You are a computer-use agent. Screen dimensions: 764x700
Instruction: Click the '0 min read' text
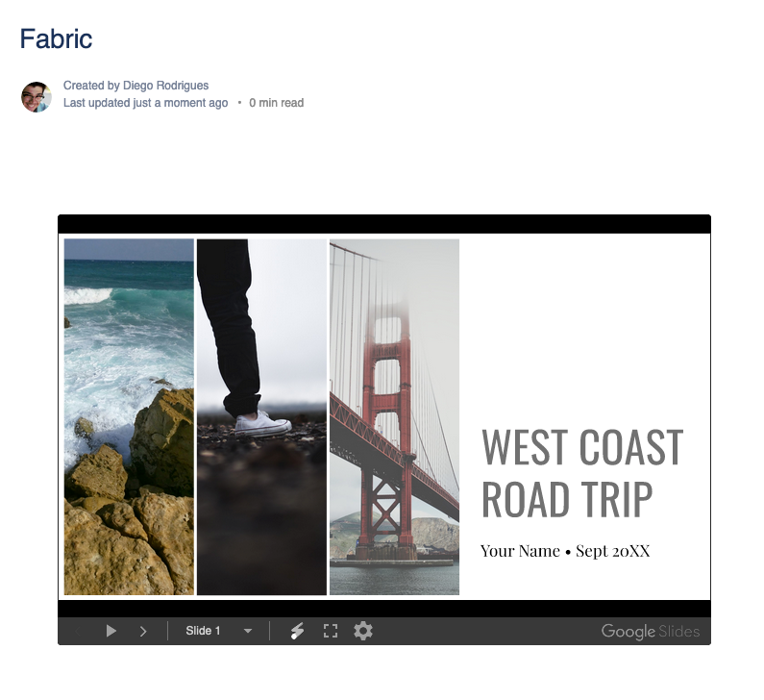(276, 103)
